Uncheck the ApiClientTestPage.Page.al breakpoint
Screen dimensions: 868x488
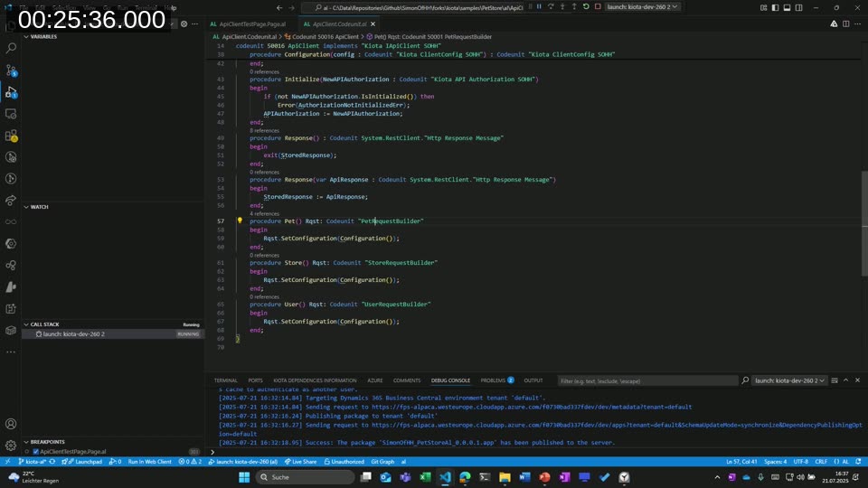click(x=36, y=452)
